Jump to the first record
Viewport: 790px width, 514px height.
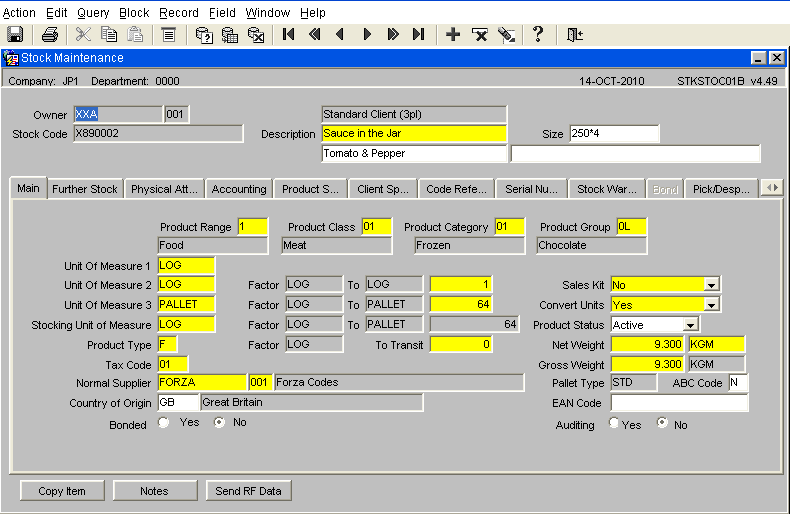click(x=289, y=34)
